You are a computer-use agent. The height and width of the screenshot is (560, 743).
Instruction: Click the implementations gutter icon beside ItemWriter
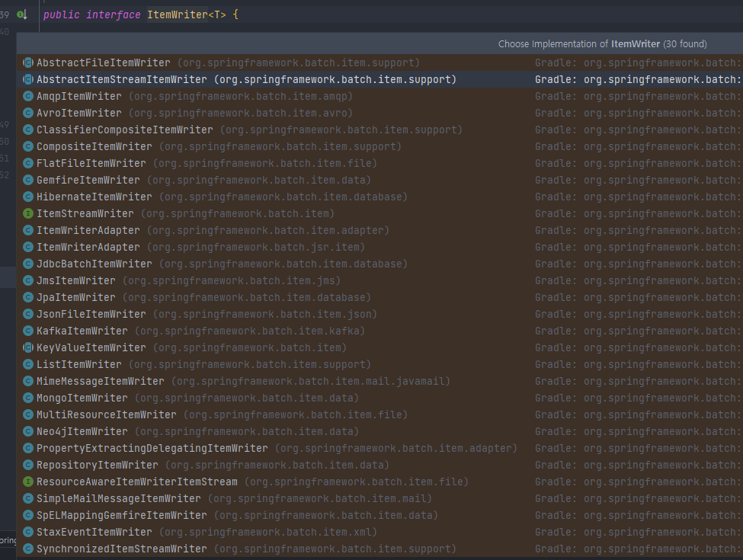pyautogui.click(x=22, y=14)
